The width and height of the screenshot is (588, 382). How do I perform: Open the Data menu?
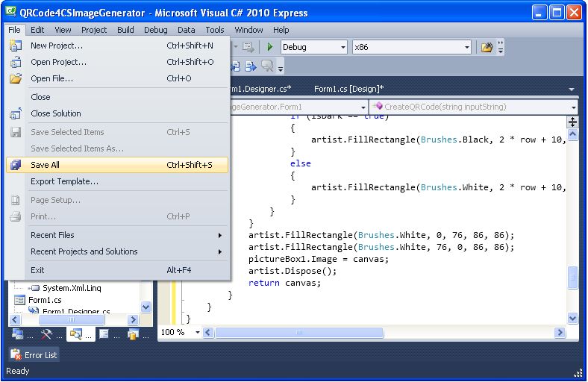[186, 30]
